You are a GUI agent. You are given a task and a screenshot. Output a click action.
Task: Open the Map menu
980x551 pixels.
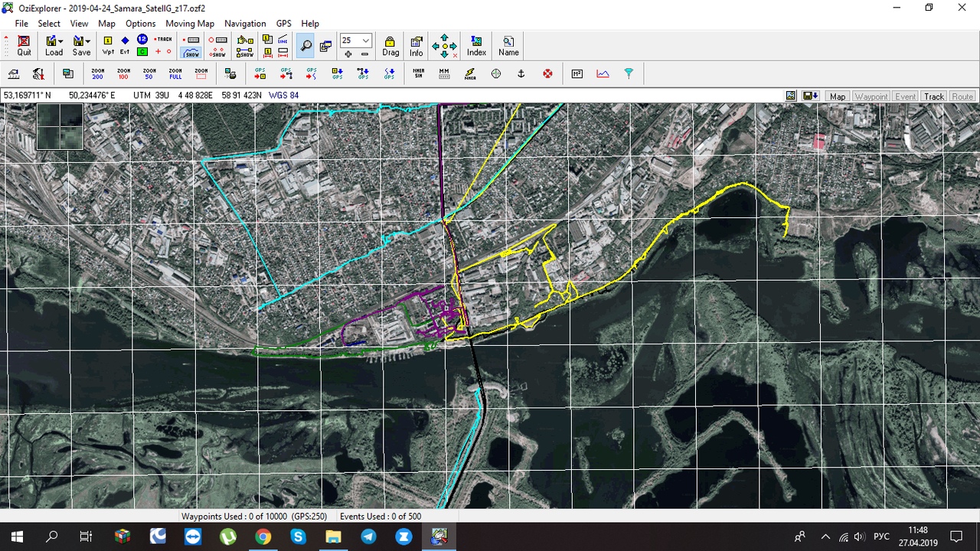[x=106, y=24]
